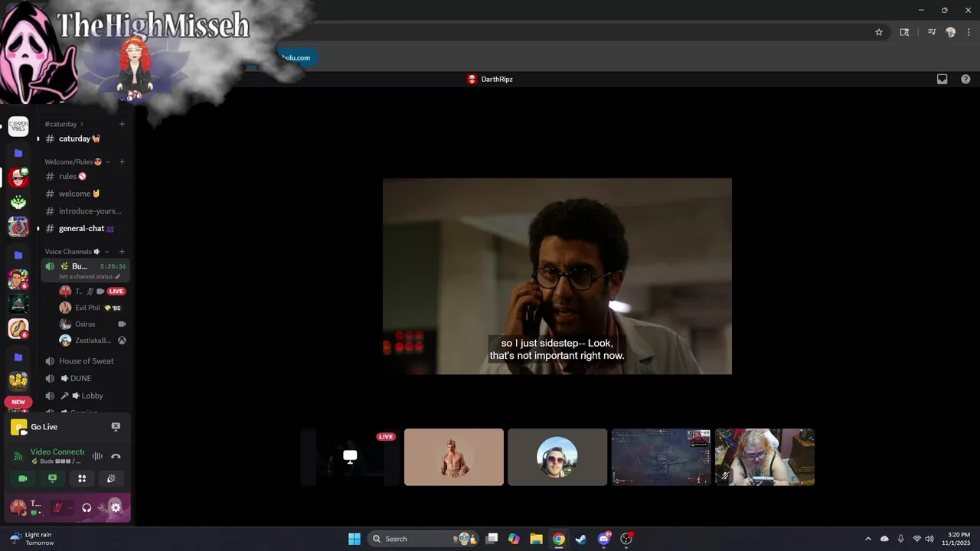Stop streaming via screen-X icon beside Go Live
980x551 pixels.
pyautogui.click(x=116, y=427)
